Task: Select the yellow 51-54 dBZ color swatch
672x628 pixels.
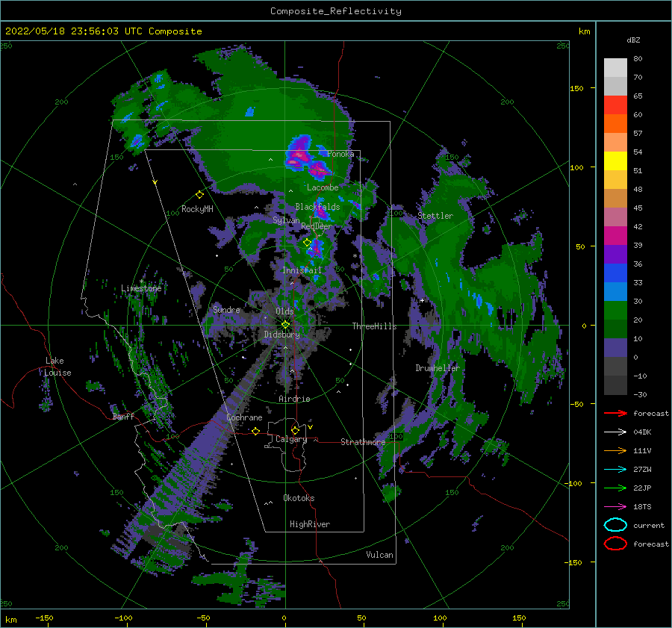Action: pos(615,161)
